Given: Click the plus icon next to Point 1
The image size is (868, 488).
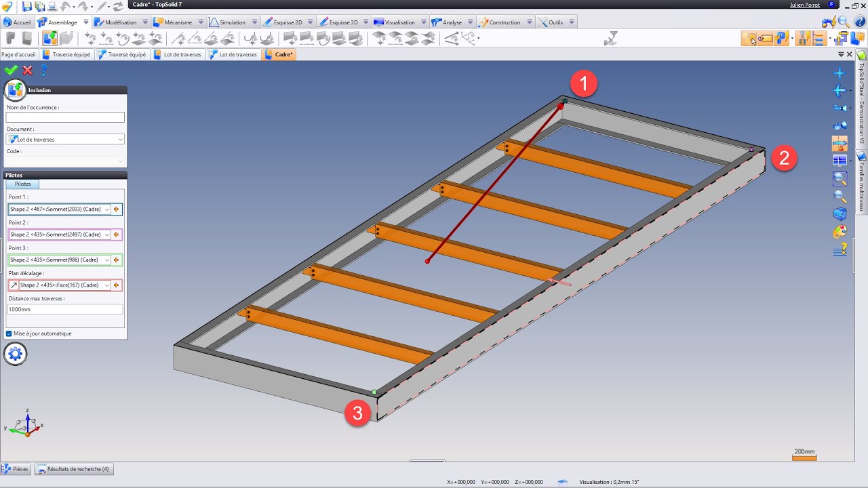Looking at the screenshot, I should [x=117, y=209].
